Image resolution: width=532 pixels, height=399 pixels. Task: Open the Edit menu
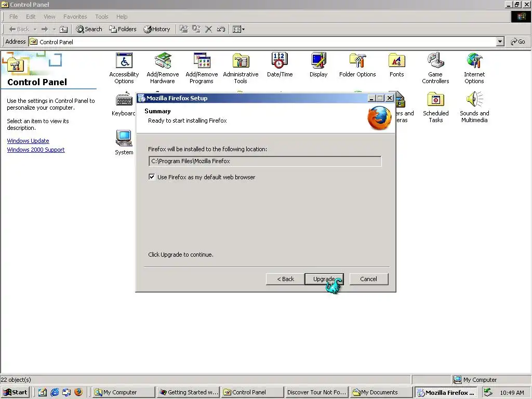[x=31, y=17]
